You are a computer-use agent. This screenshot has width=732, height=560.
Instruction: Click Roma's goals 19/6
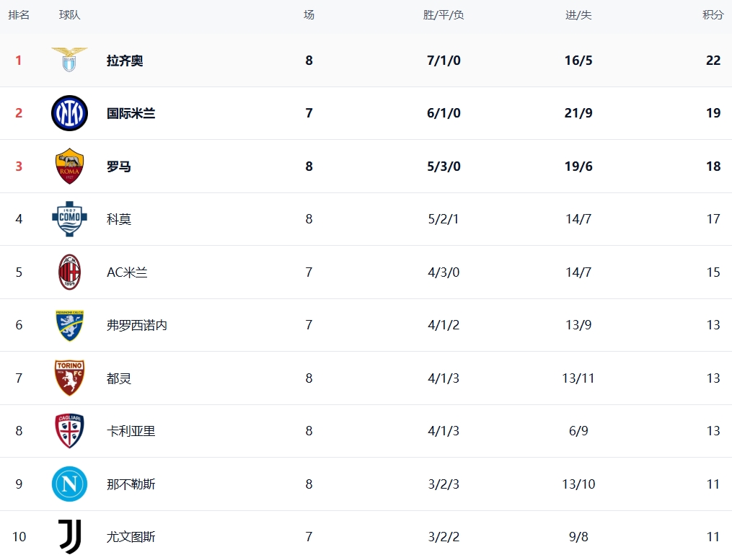[578, 166]
